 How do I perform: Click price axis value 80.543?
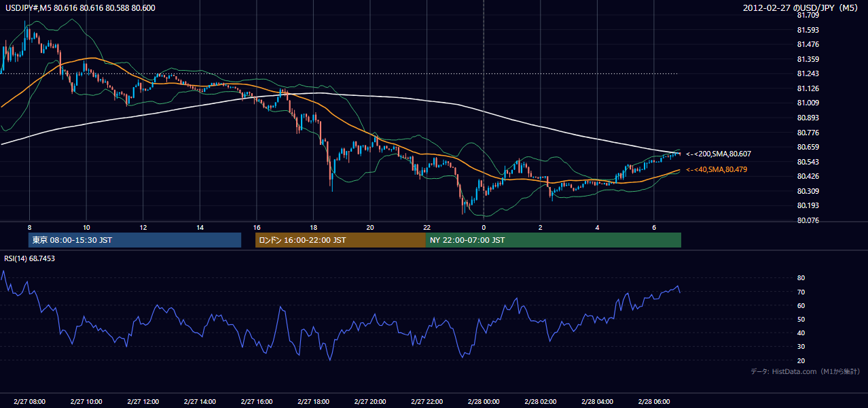pos(808,161)
